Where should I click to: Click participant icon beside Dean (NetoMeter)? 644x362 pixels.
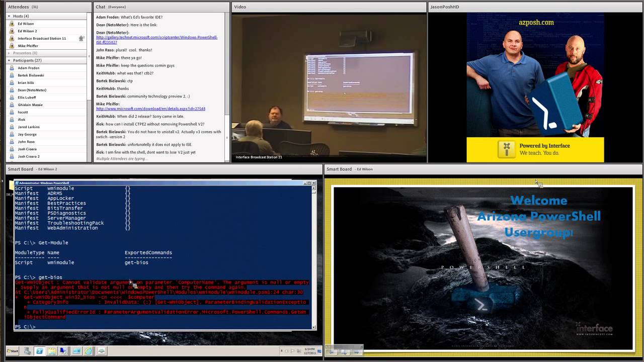point(12,90)
